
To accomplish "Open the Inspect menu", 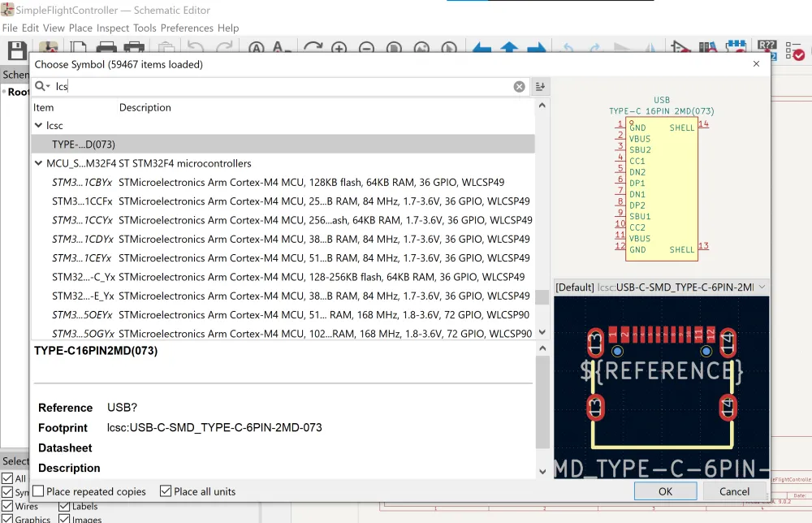I will tap(113, 28).
